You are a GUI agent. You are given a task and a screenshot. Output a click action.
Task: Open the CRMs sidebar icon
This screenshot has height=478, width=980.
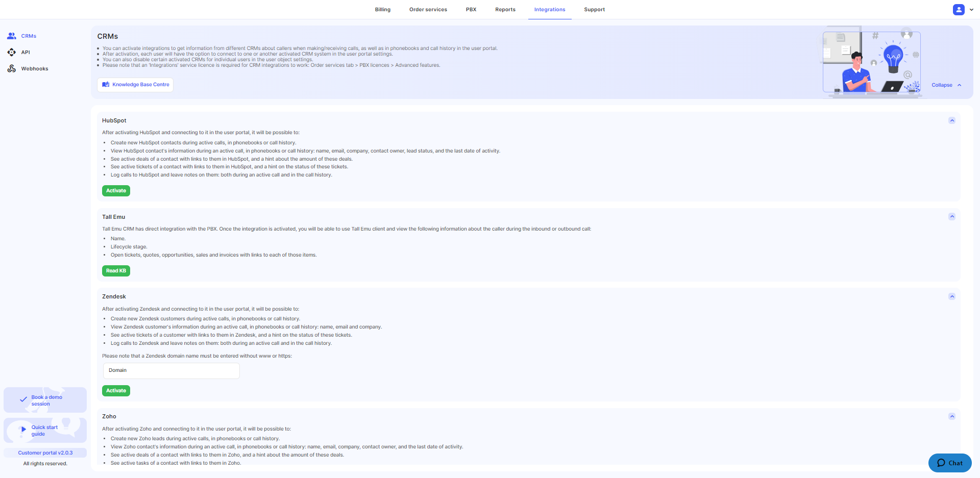[x=11, y=36]
